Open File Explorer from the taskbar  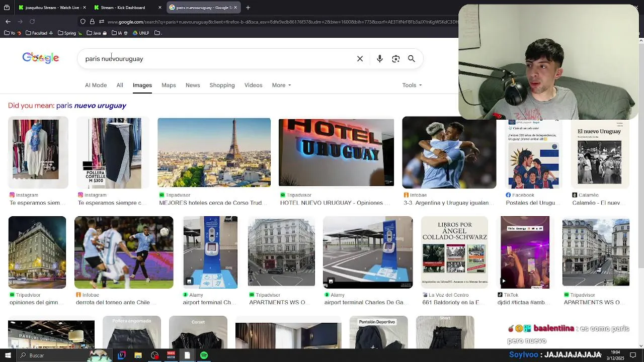point(138,355)
